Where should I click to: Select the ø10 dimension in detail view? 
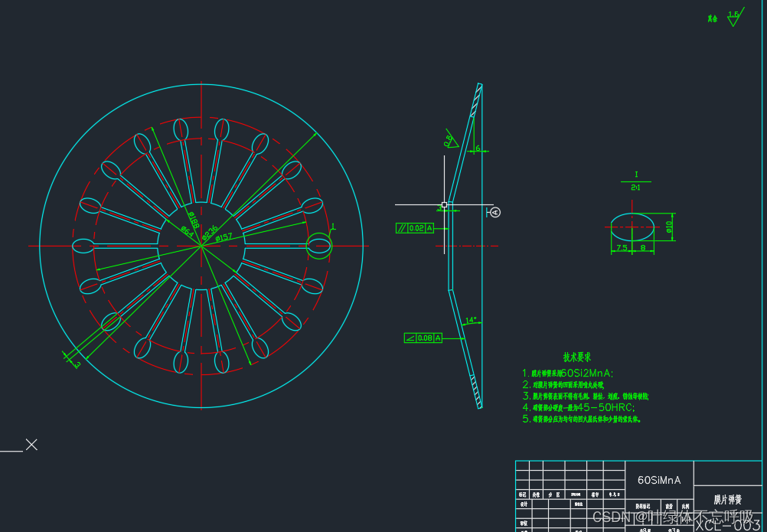coord(669,227)
